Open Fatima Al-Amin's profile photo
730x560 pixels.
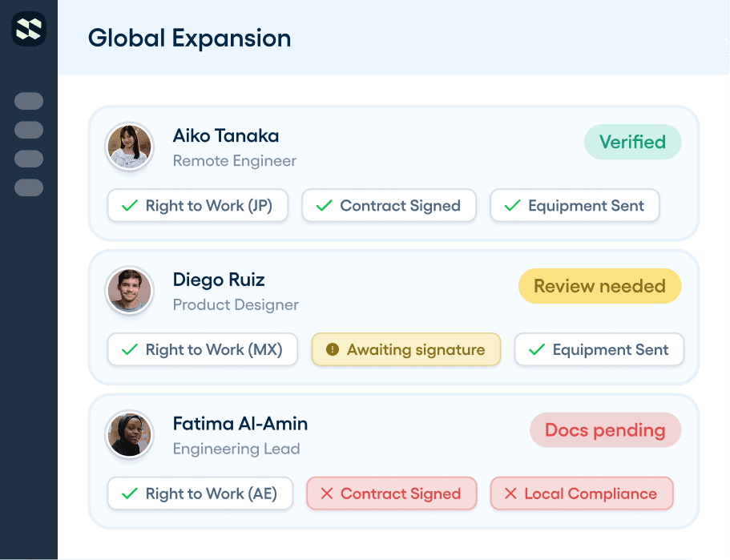(x=130, y=435)
